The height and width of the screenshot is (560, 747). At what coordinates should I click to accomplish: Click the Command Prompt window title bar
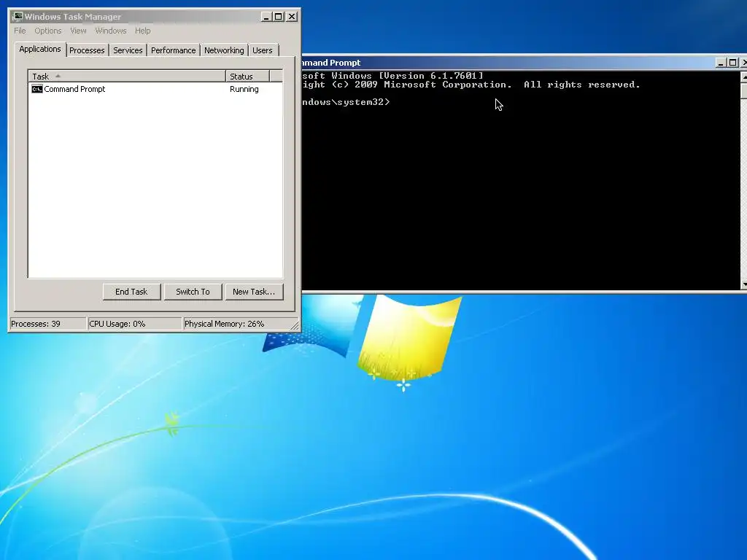pos(508,63)
